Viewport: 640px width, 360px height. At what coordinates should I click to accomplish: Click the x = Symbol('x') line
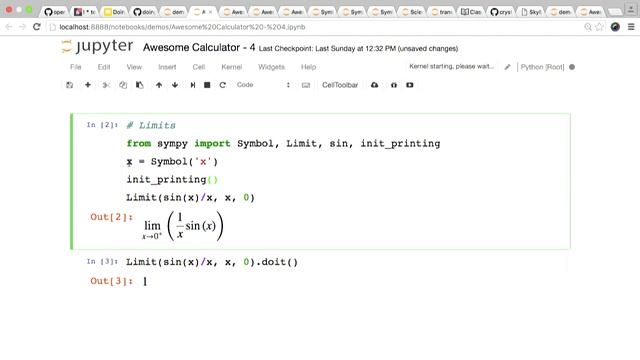click(172, 162)
